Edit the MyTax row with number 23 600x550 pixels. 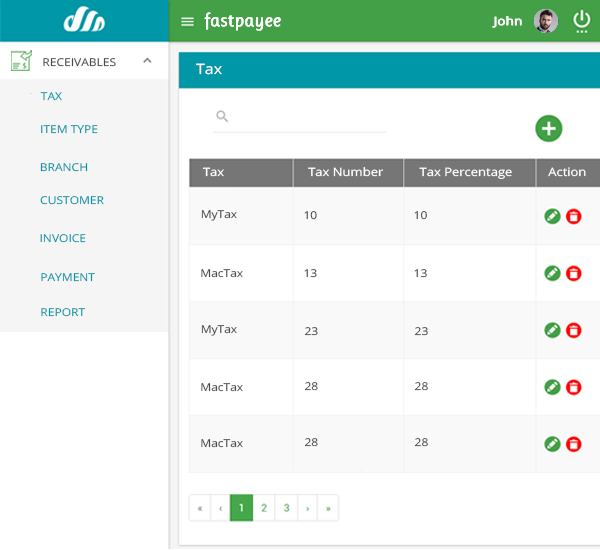point(552,330)
